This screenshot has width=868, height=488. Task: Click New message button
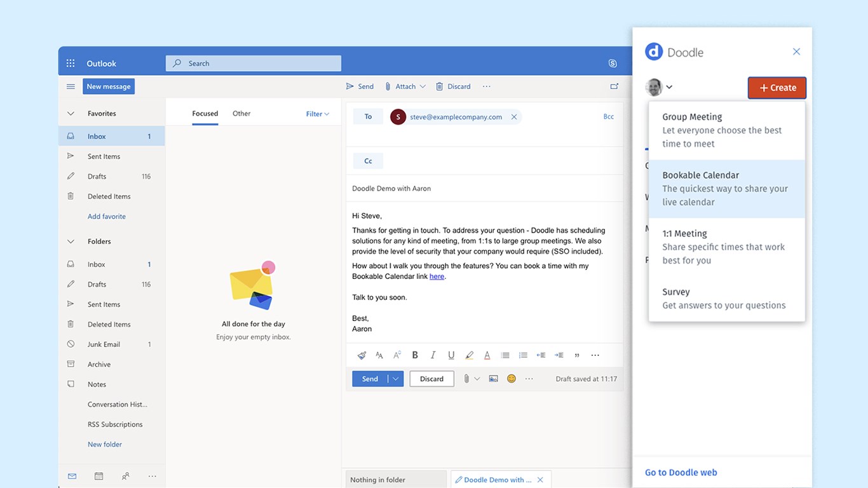click(x=109, y=86)
